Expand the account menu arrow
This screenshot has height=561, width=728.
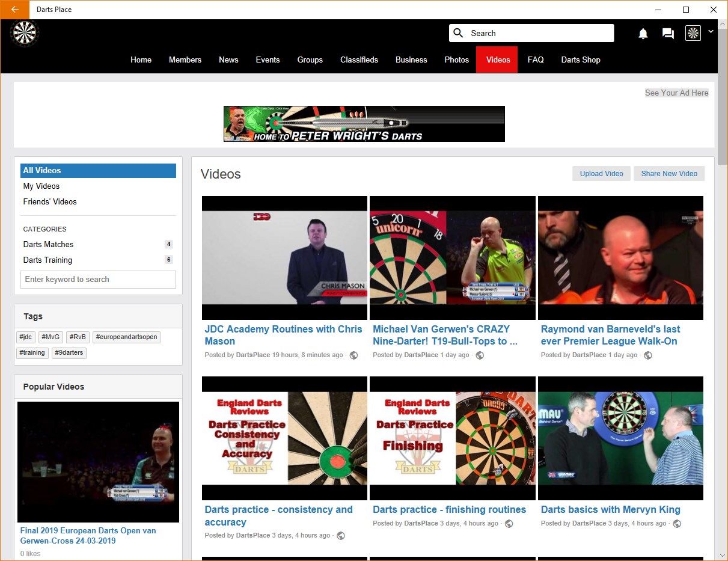point(711,32)
